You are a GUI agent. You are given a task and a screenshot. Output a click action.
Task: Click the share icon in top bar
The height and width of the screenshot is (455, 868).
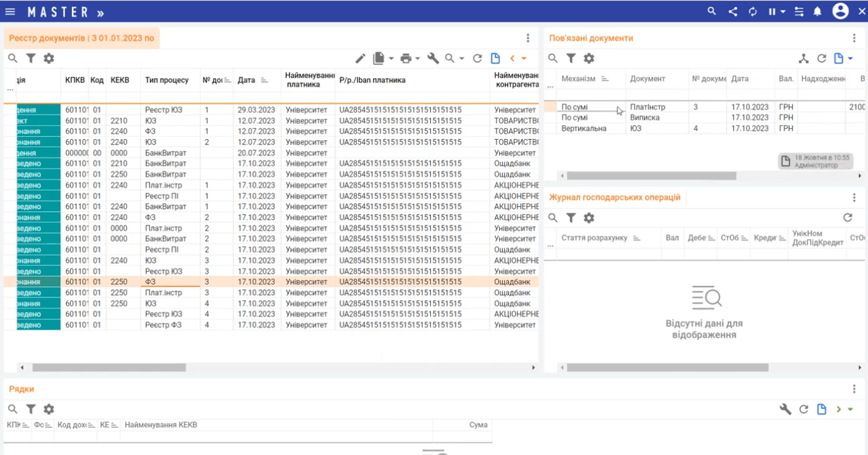[x=732, y=12]
